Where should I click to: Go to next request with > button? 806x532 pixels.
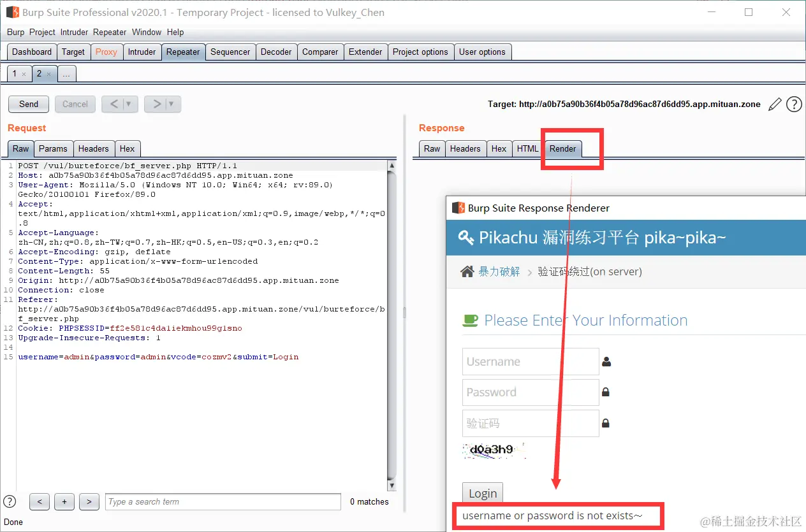156,104
